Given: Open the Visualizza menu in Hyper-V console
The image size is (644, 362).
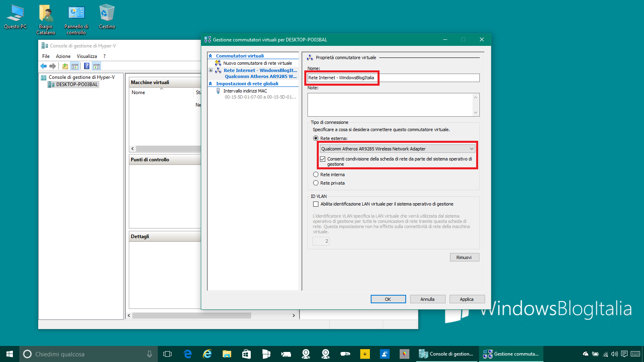Looking at the screenshot, I should coord(87,56).
